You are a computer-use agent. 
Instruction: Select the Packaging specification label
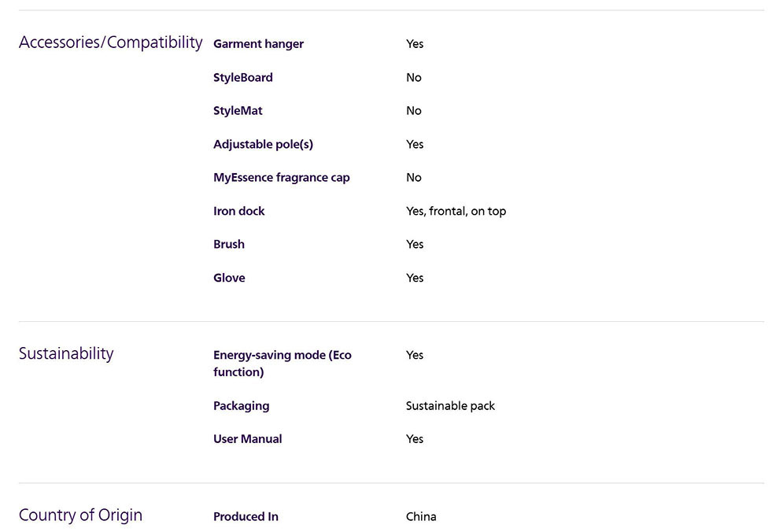point(241,406)
